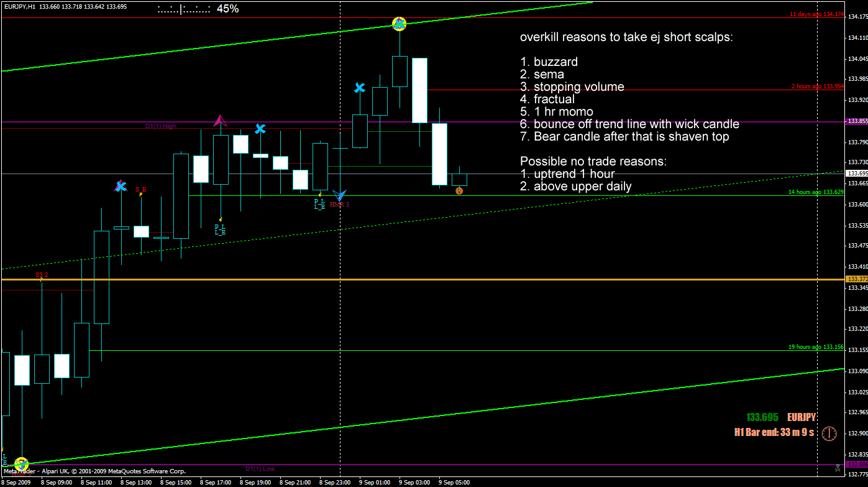Click the current price tag 133.695 on price axis
This screenshot has width=868, height=487.
pos(857,173)
